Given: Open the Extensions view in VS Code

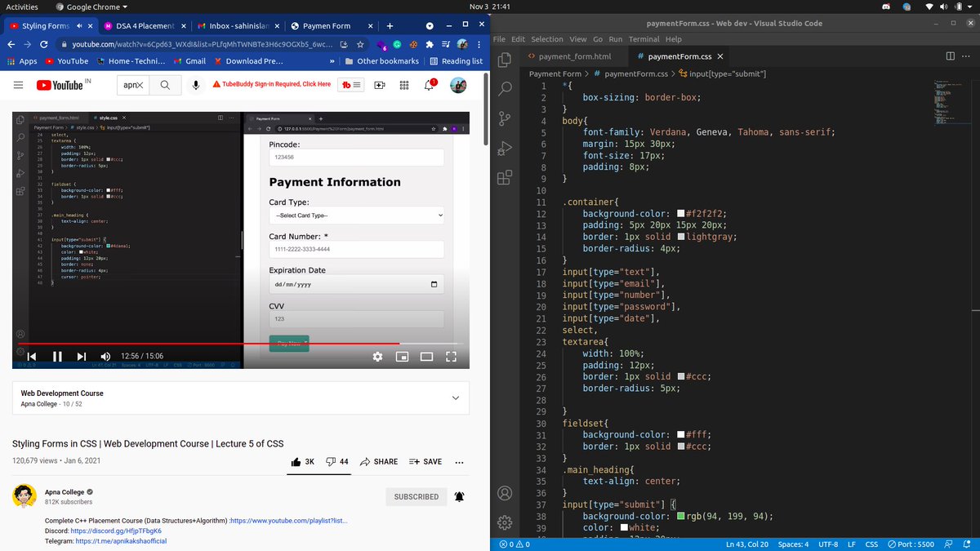Looking at the screenshot, I should [505, 177].
